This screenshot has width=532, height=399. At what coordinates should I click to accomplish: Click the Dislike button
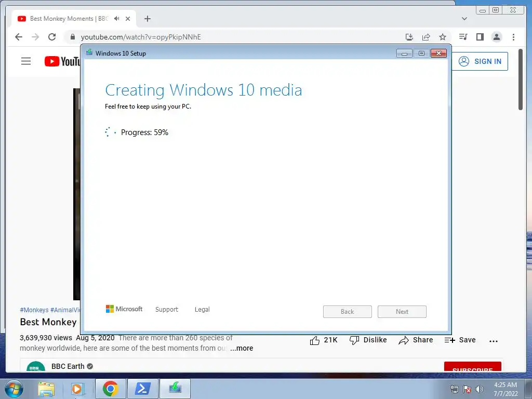(368, 340)
